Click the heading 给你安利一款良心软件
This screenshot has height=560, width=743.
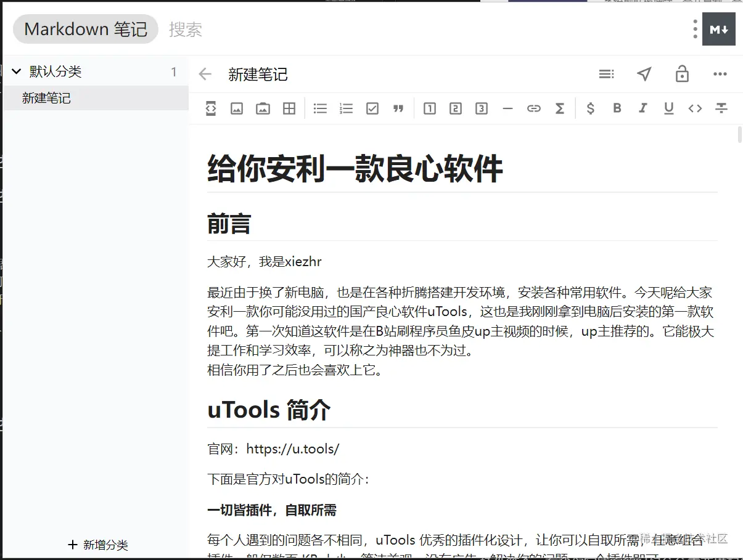[x=355, y=169]
